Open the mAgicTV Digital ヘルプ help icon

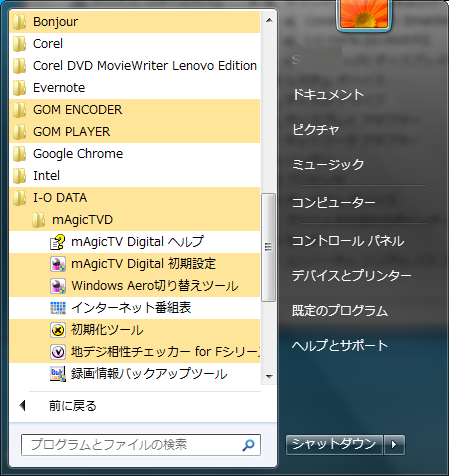57,242
